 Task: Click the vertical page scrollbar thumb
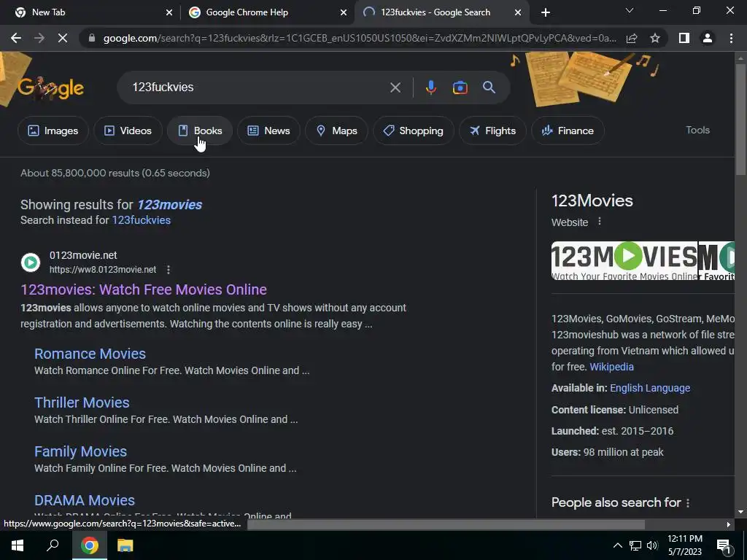tap(740, 119)
